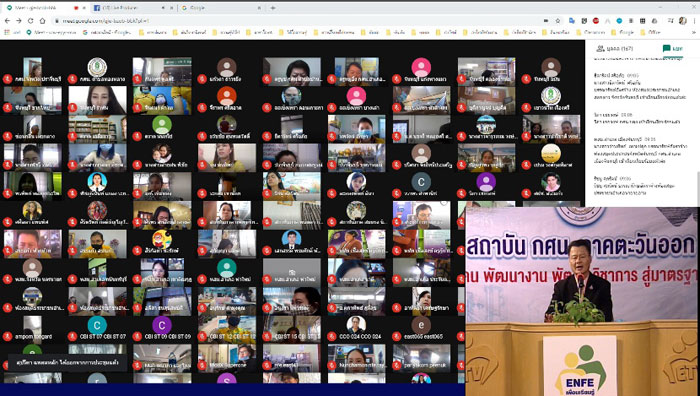Close the Google browser tab

tap(259, 8)
